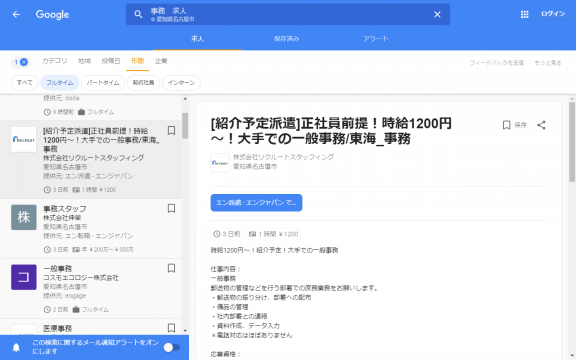Image resolution: width=576 pixels, height=360 pixels.
Task: Click the blue エン派遣 apply button
Action: tap(256, 203)
